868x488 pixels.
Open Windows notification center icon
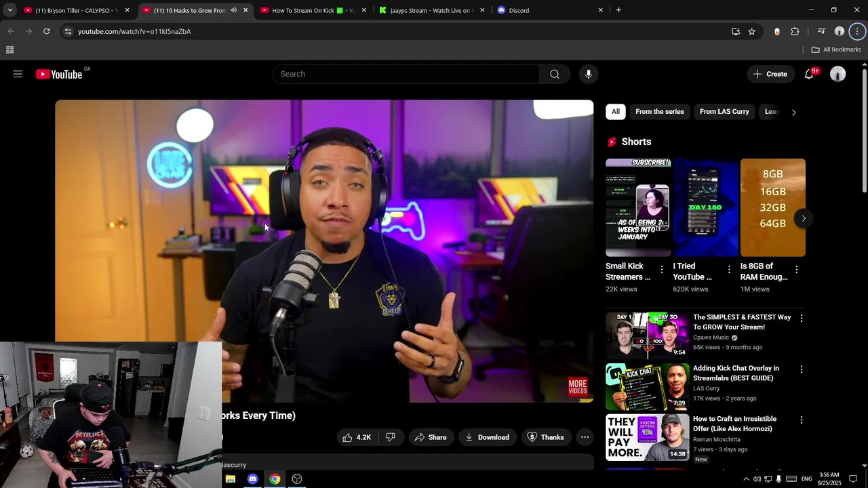point(853,479)
